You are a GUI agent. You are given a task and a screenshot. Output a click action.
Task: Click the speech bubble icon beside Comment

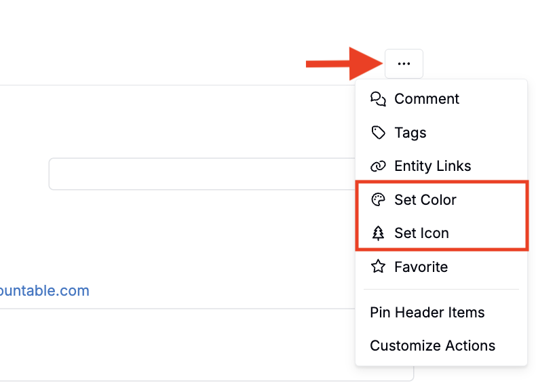coord(378,99)
